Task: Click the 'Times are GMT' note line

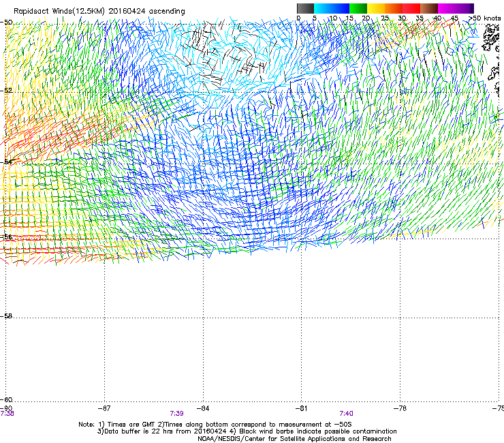Action: [215, 425]
